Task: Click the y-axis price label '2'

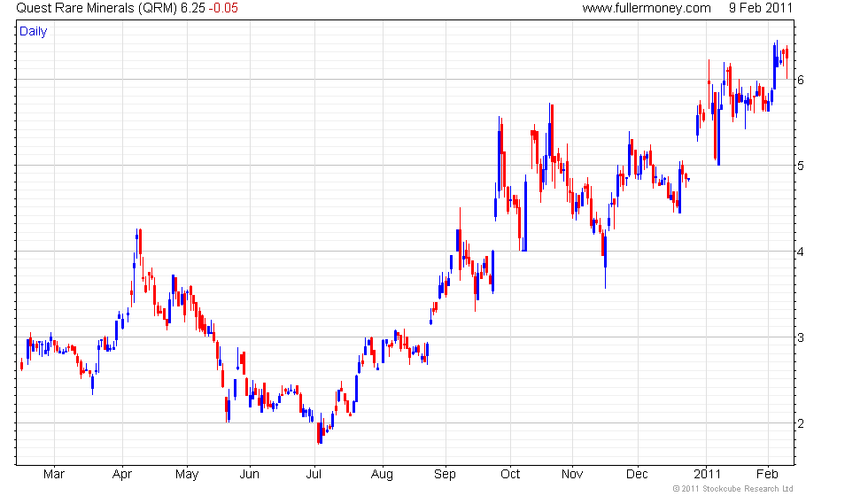Action: 801,424
